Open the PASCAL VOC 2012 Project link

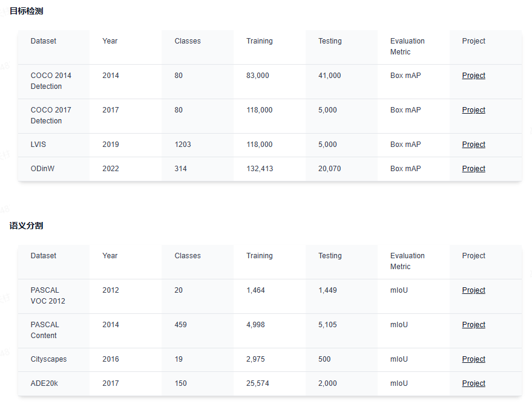click(473, 290)
